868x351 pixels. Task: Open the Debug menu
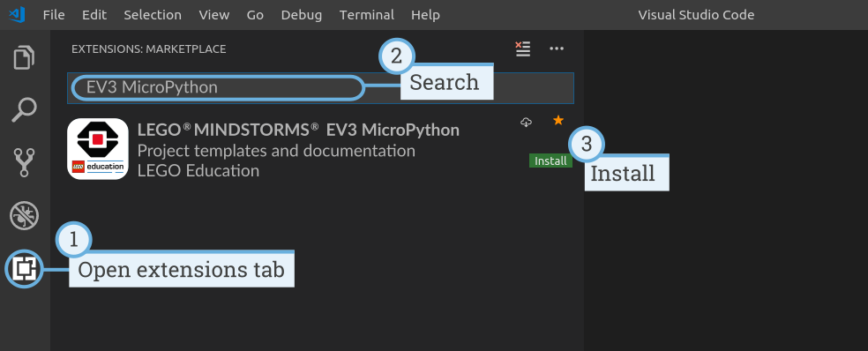(302, 15)
